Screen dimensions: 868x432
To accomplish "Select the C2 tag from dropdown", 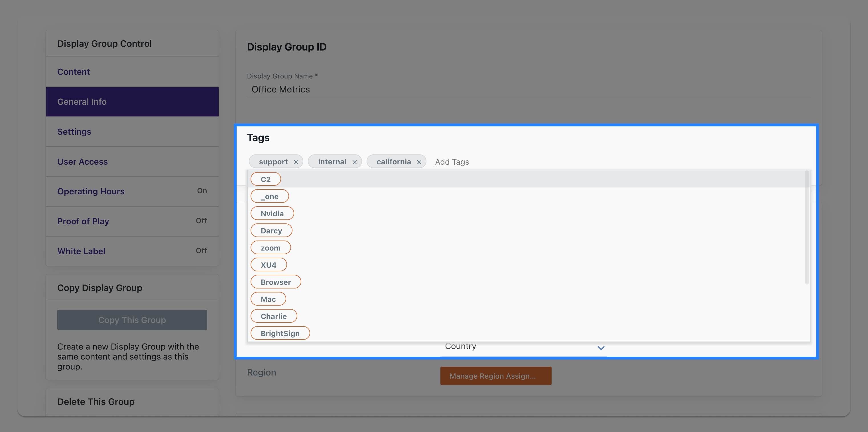I will click(x=266, y=178).
